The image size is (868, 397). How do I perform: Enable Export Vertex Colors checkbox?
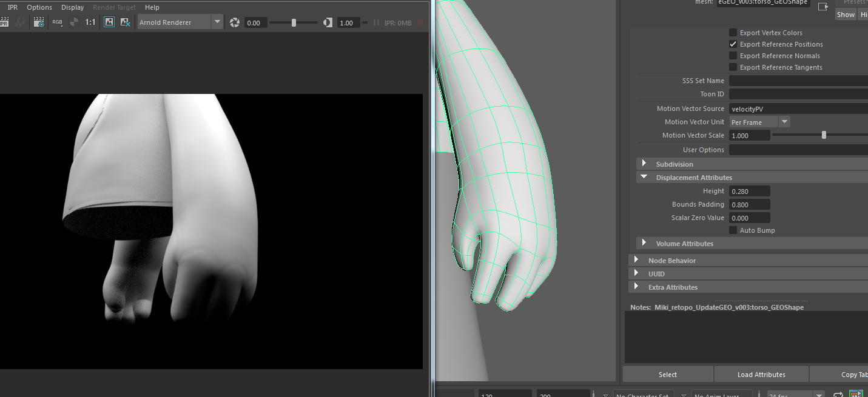pyautogui.click(x=733, y=33)
